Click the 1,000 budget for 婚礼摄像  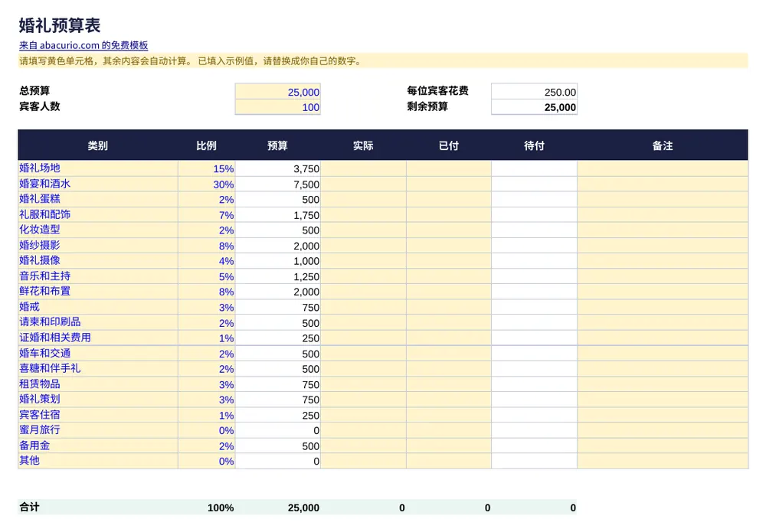[277, 260]
